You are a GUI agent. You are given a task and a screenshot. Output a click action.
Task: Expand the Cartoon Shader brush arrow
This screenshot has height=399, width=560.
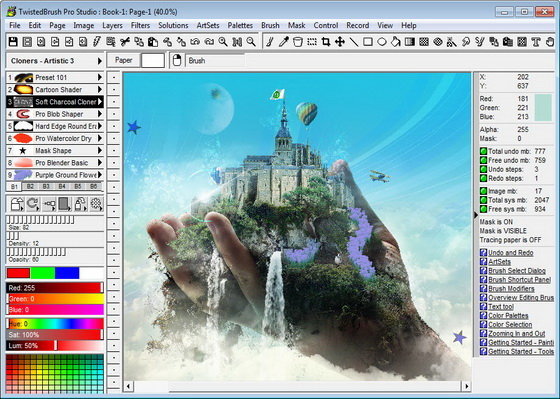[100, 89]
